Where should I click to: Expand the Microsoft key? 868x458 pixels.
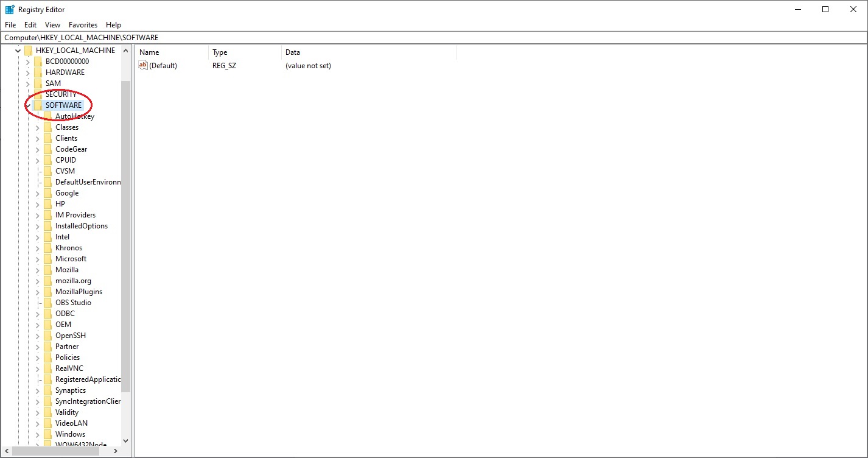coord(37,259)
